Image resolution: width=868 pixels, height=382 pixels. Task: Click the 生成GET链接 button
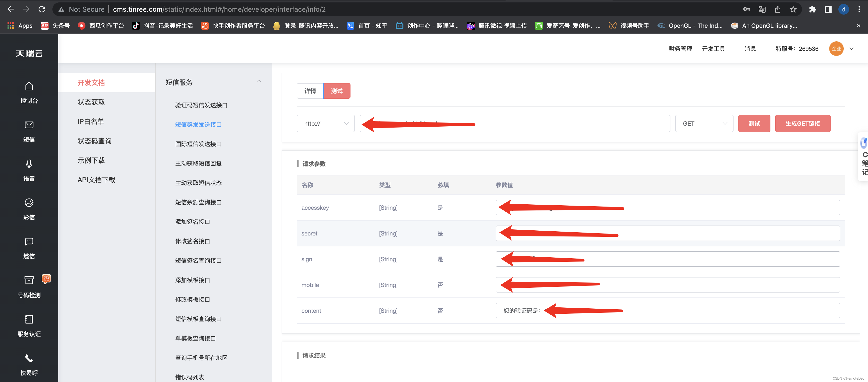click(803, 123)
